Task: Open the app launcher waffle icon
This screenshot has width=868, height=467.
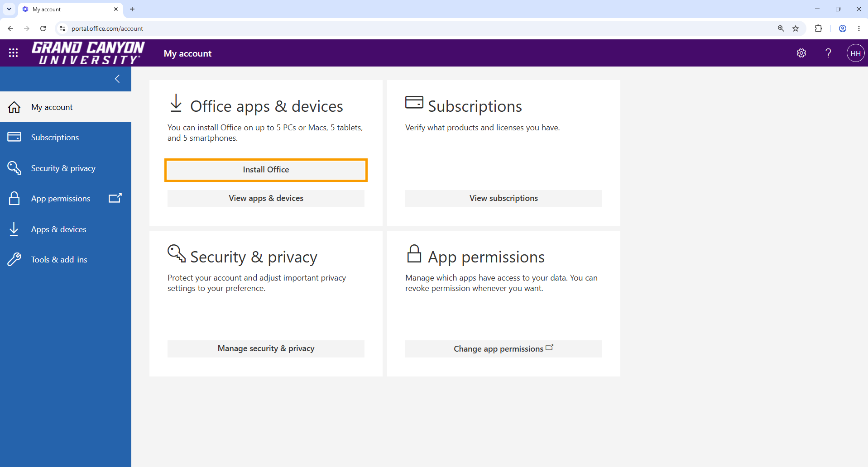Action: [x=13, y=53]
